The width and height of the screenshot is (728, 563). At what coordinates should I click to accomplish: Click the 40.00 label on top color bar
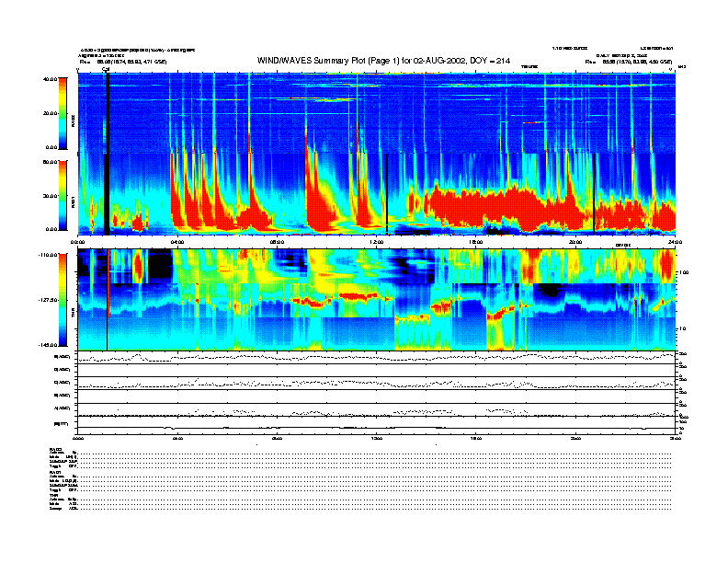click(50, 79)
